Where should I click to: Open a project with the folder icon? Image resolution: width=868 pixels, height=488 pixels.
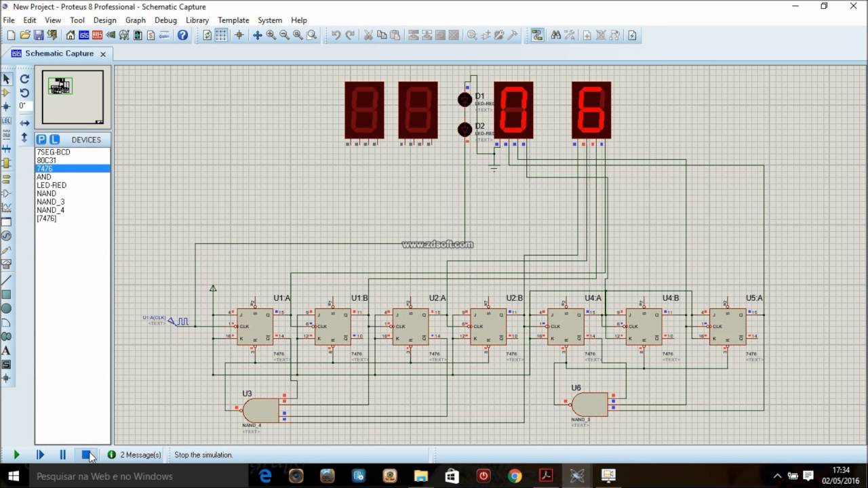(24, 35)
